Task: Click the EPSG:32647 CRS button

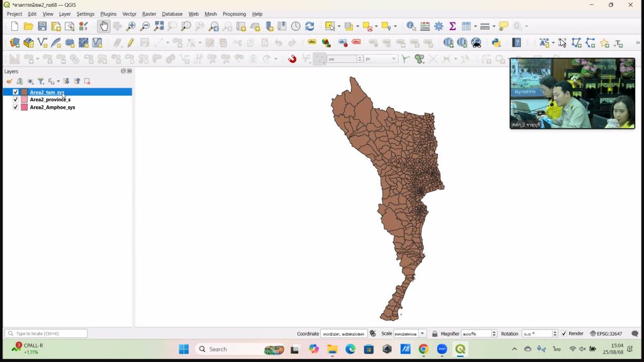Action: point(606,334)
